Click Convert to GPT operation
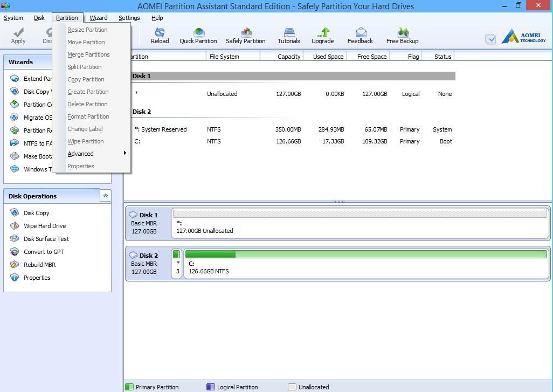Screen dimensions: 553x392 (44, 252)
